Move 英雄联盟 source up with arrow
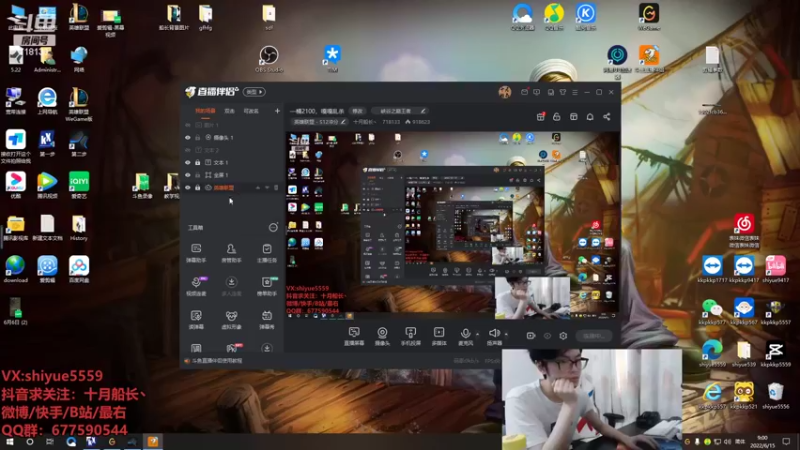The width and height of the screenshot is (800, 450). coord(258,188)
